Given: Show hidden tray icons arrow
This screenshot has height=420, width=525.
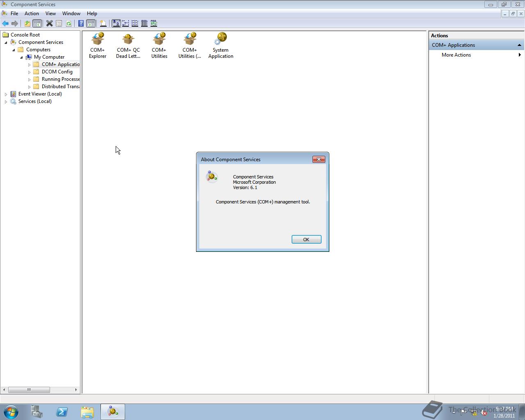Looking at the screenshot, I should click(x=454, y=412).
